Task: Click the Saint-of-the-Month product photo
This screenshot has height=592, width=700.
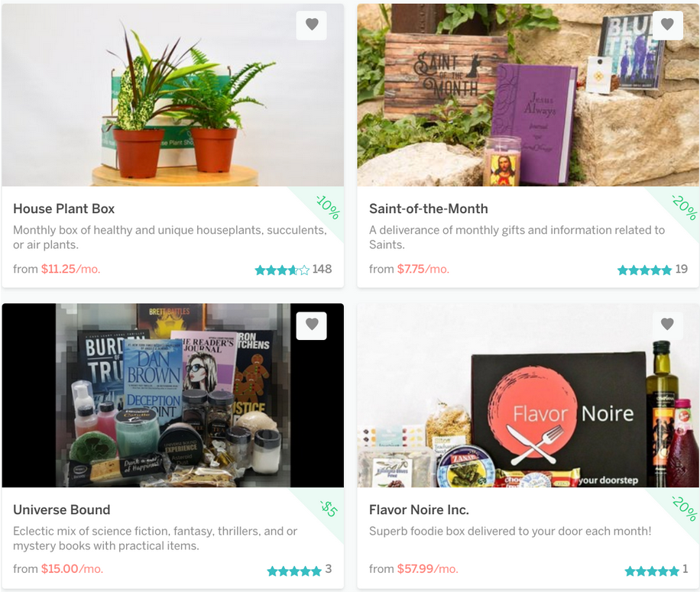Action: tap(528, 95)
